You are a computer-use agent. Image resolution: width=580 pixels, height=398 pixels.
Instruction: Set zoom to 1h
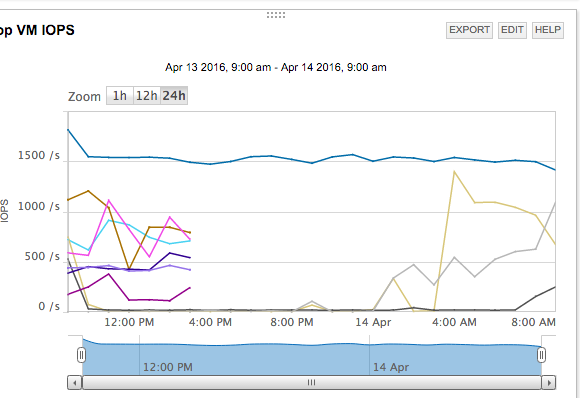(x=120, y=96)
